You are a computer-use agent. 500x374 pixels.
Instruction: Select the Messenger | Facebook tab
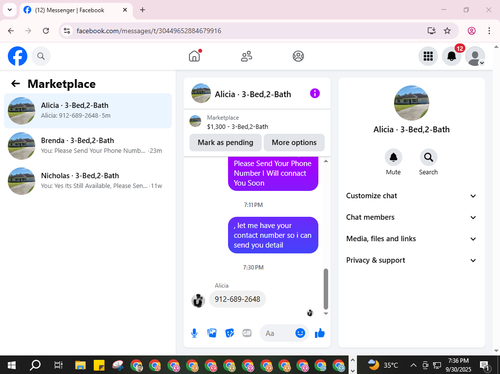coord(76,10)
